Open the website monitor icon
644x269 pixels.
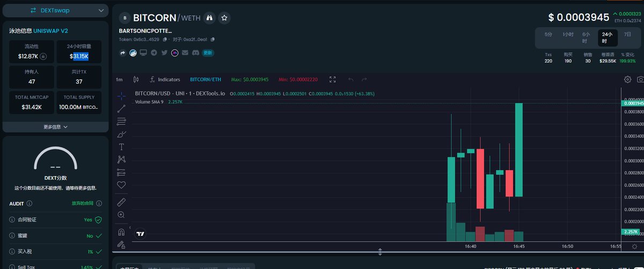pos(143,53)
